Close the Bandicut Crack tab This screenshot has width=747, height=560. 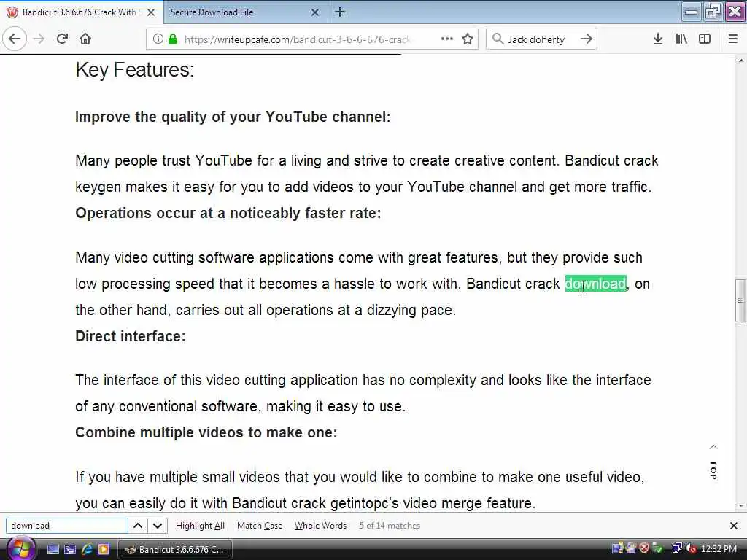pos(151,12)
